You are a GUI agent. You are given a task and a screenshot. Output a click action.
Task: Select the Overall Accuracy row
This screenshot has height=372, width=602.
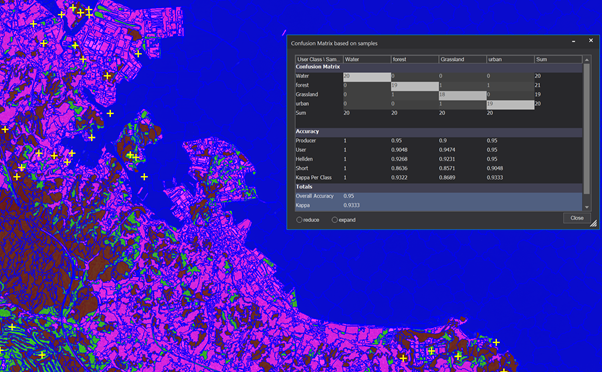click(x=439, y=196)
